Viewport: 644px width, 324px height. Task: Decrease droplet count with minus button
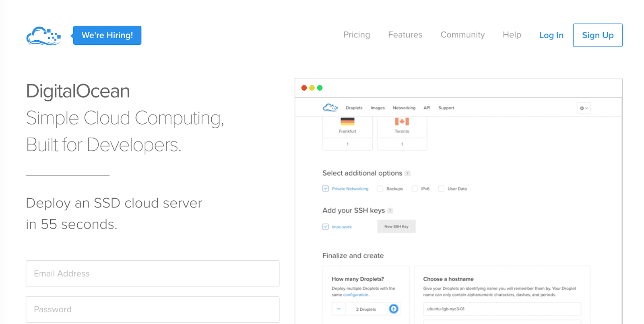339,309
